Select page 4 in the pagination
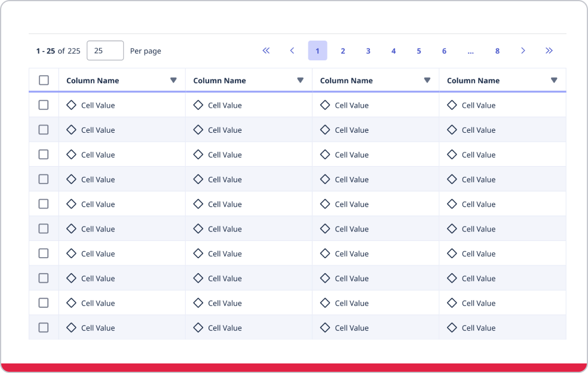This screenshot has height=373, width=588. pos(393,51)
